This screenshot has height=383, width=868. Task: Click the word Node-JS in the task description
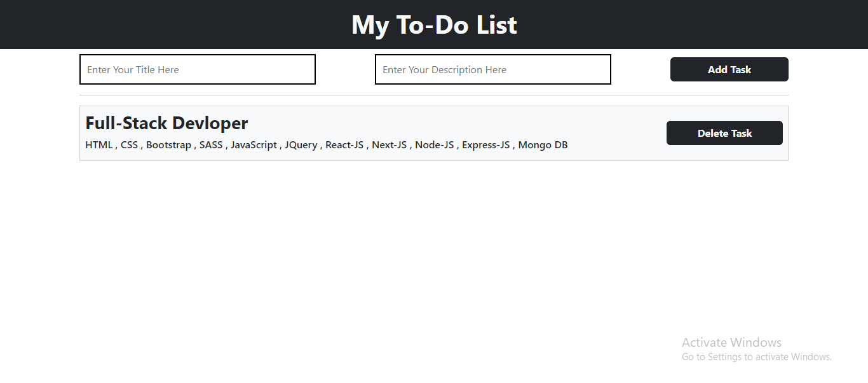(x=435, y=144)
